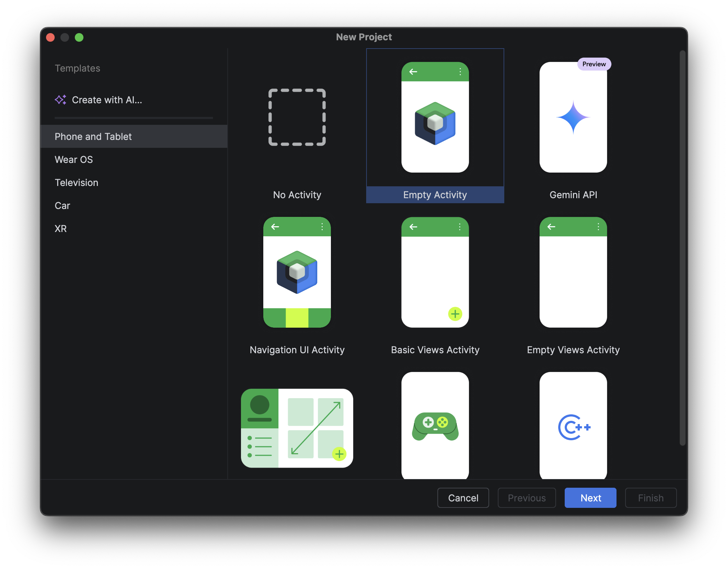This screenshot has width=728, height=569.
Task: Choose the Basic Views Activity template
Action: pyautogui.click(x=435, y=272)
